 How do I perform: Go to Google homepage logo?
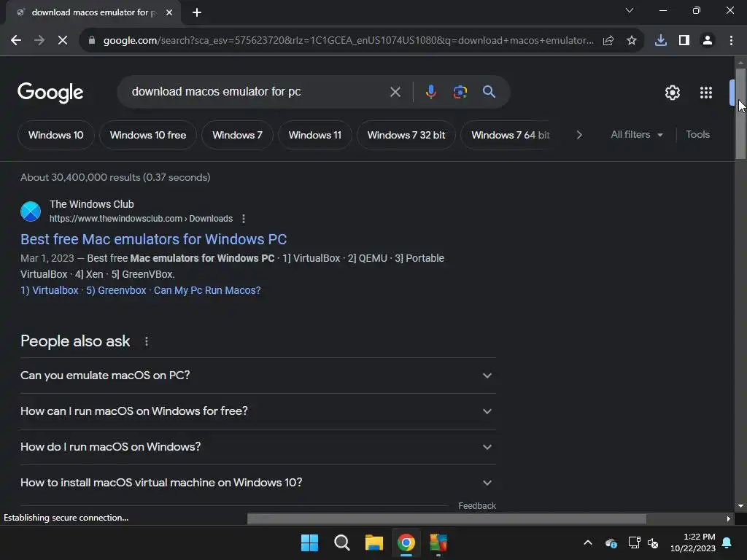tap(50, 93)
